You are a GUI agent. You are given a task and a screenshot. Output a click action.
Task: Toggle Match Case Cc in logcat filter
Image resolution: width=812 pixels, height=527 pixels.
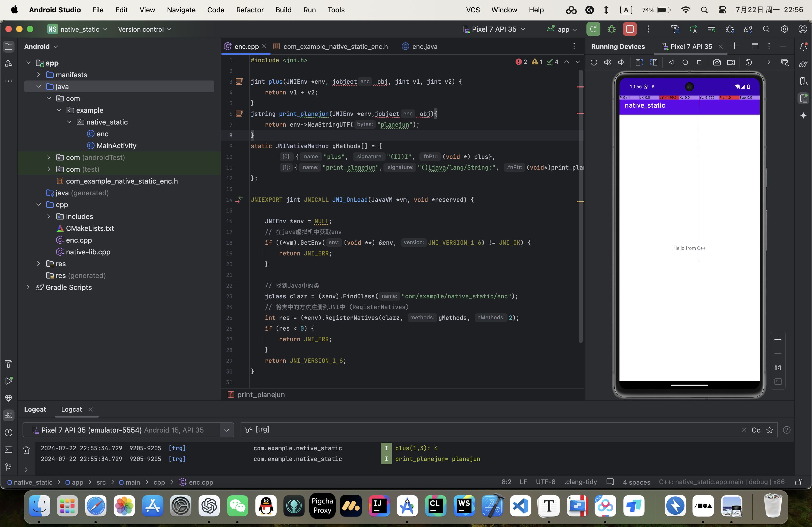click(x=756, y=430)
